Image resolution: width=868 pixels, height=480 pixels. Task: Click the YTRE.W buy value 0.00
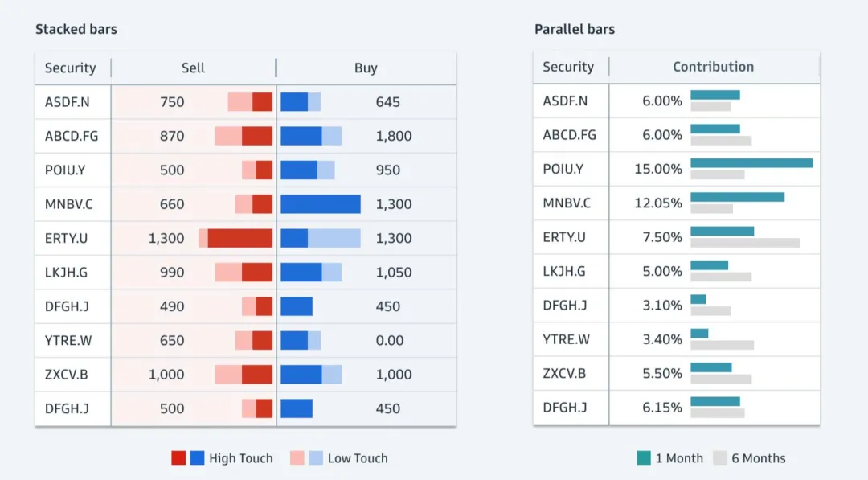coord(390,340)
